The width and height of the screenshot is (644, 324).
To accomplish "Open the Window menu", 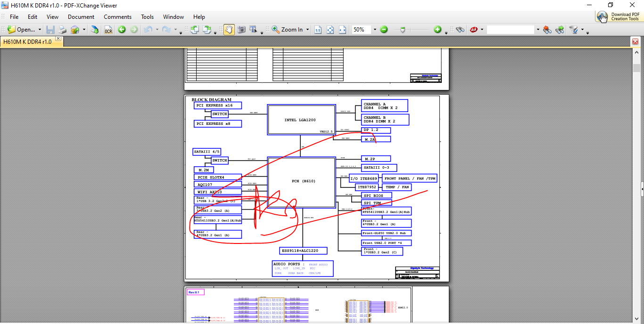I will 173,16.
